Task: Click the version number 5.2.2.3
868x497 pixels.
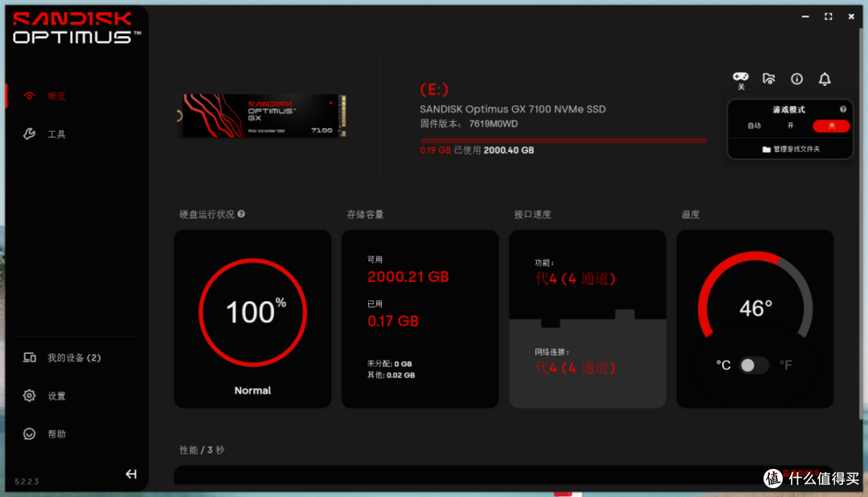Action: [x=27, y=482]
